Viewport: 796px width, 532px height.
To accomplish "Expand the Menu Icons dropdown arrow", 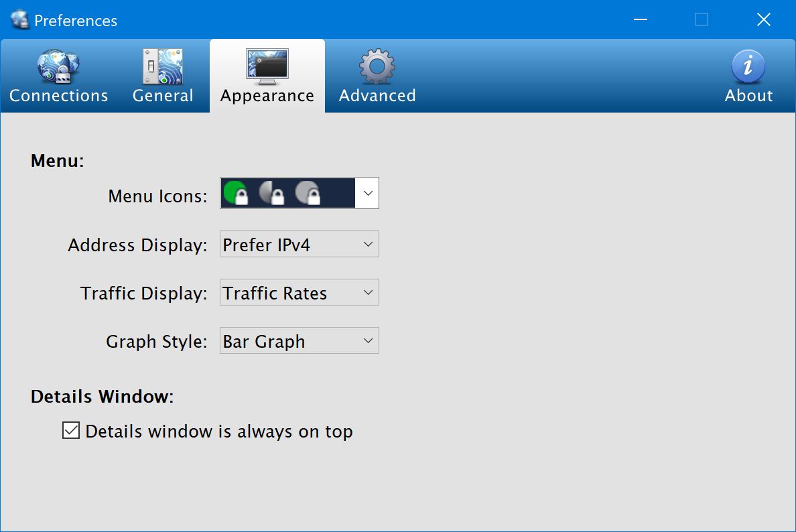I will point(367,193).
